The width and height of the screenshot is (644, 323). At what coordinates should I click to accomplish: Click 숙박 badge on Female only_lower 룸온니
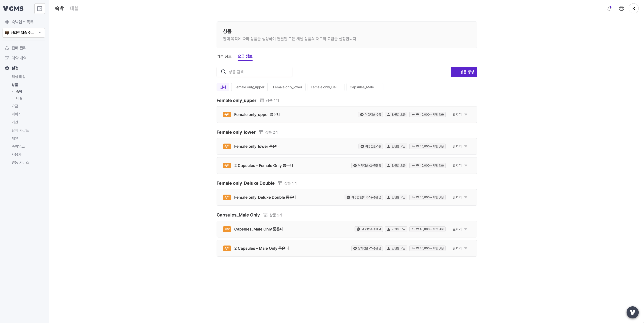(227, 146)
